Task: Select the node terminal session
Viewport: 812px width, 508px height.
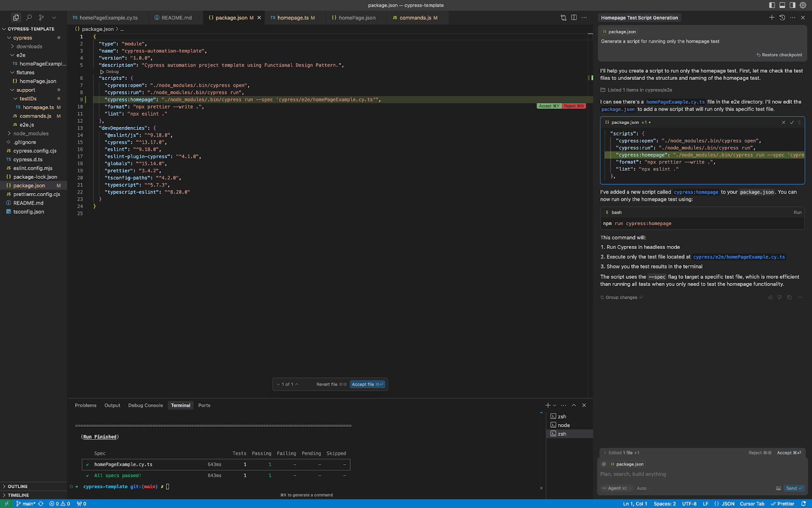Action: tap(569, 425)
